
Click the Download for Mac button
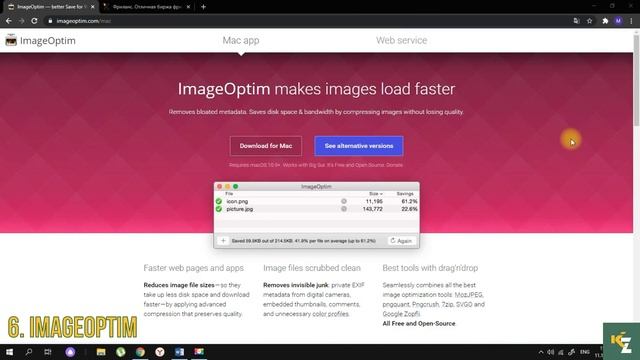[266, 146]
